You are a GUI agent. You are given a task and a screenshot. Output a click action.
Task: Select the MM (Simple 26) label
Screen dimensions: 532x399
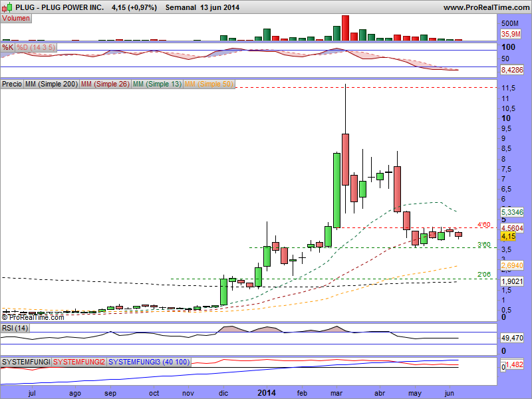[x=105, y=84]
